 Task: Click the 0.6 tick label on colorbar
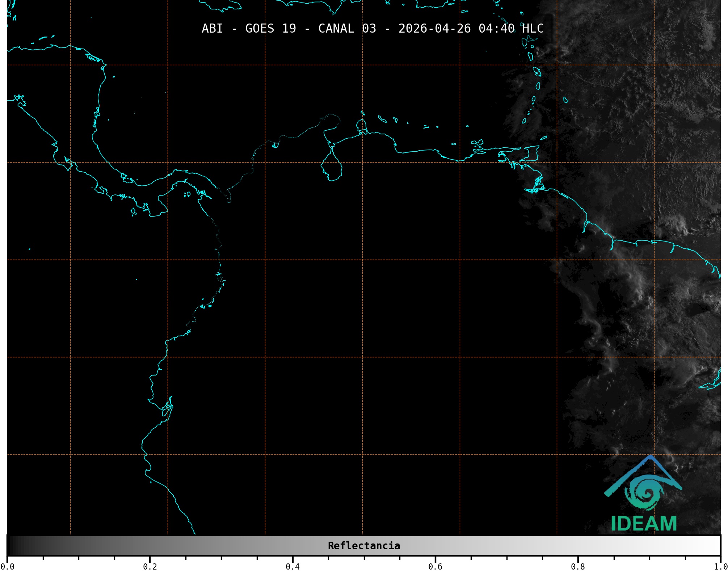[x=435, y=566]
